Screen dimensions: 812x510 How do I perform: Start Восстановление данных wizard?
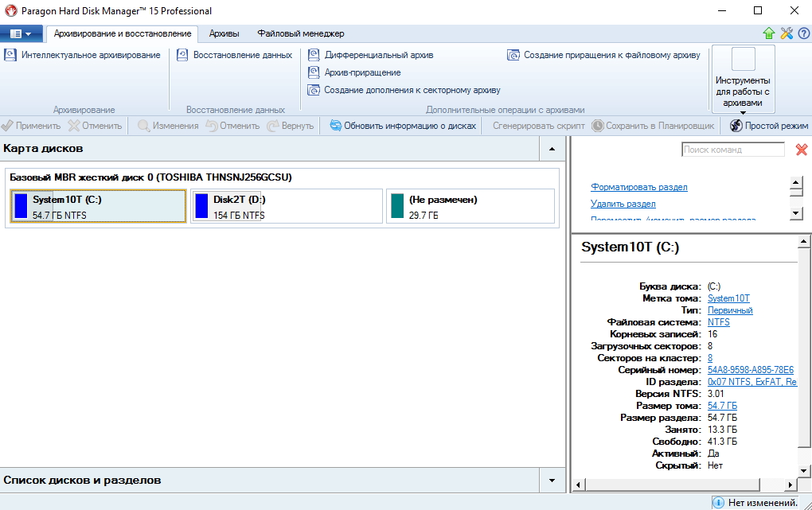[235, 55]
